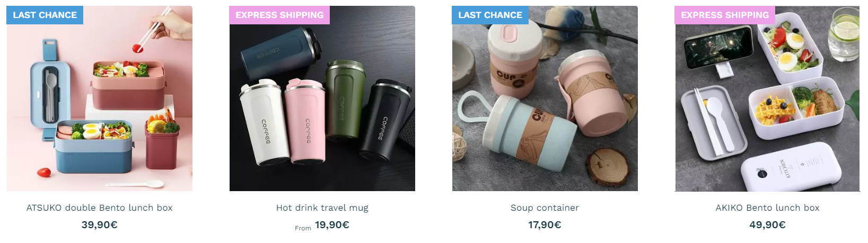Select the 17,90€ Soup container price
868x243 pixels.
tap(545, 224)
